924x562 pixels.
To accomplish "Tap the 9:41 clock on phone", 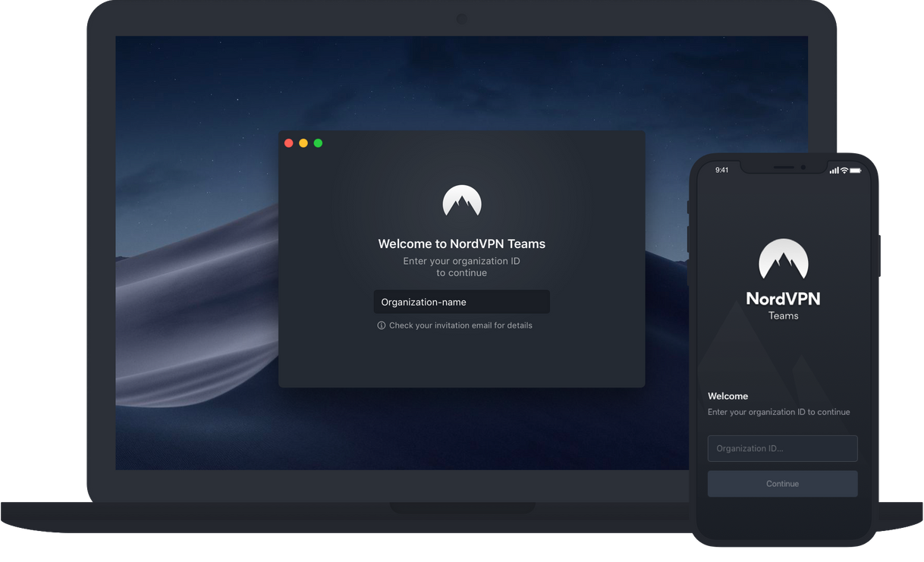I will point(721,170).
